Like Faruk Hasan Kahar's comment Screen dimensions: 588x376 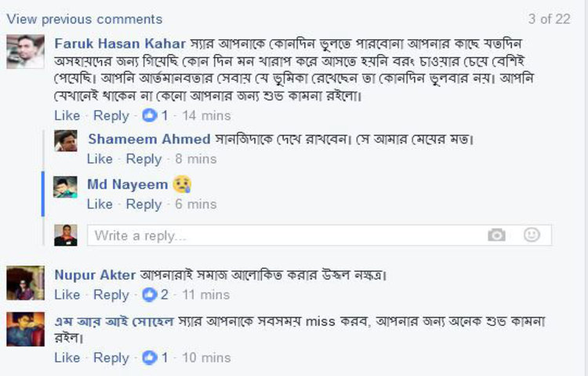67,116
